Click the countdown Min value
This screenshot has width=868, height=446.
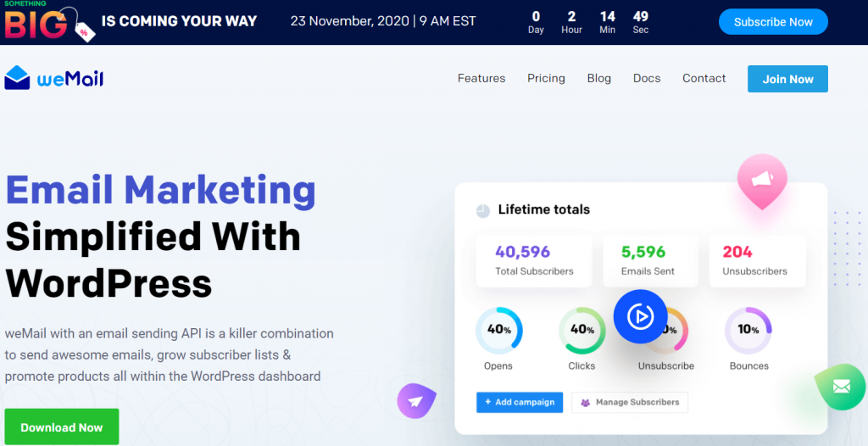[607, 16]
